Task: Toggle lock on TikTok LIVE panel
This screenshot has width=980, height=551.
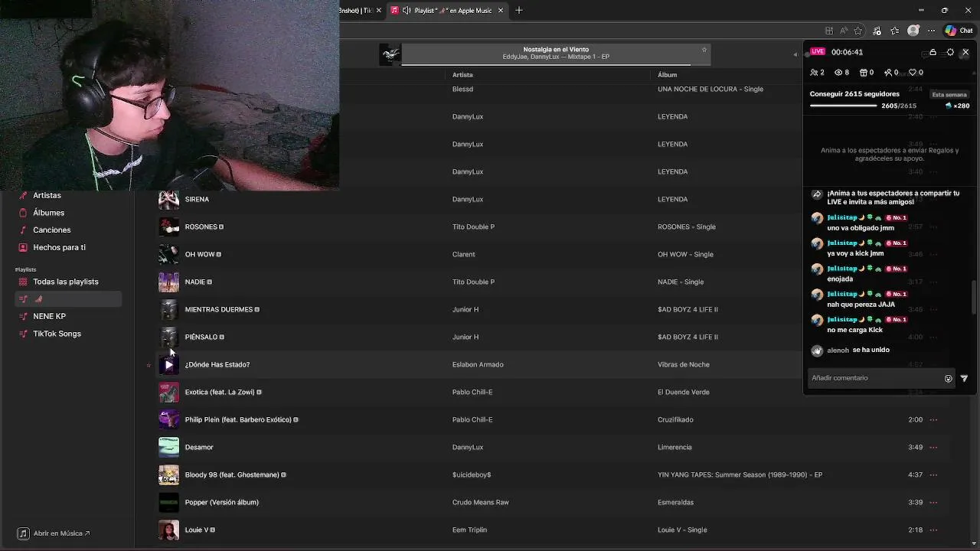Action: [x=933, y=52]
